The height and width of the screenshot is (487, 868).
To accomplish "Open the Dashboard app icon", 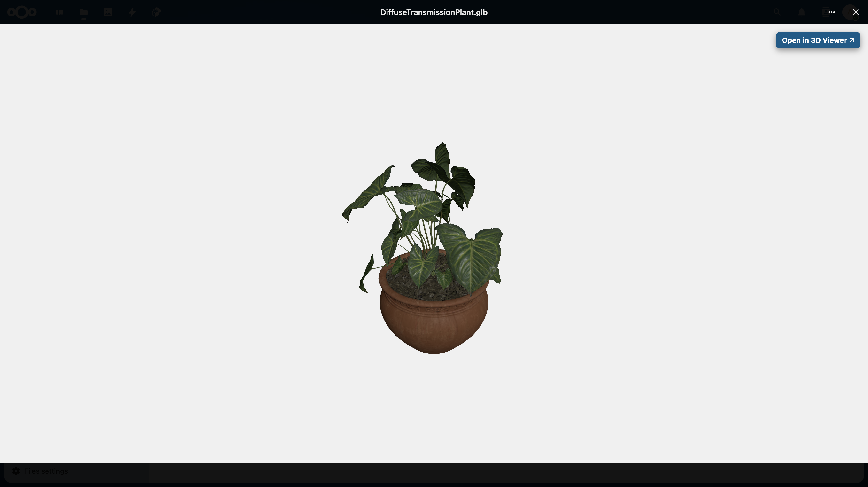I will (60, 12).
